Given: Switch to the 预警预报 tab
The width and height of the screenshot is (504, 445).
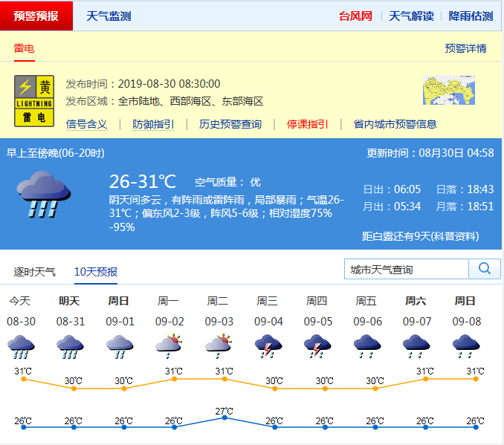Looking at the screenshot, I should [x=36, y=16].
